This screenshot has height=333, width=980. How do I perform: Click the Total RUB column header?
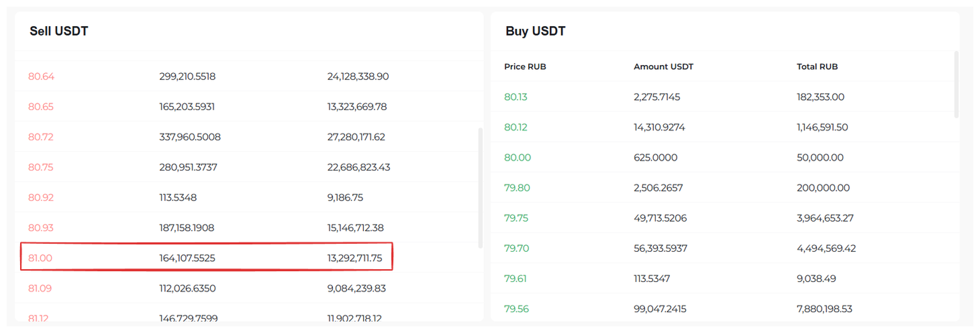[817, 66]
